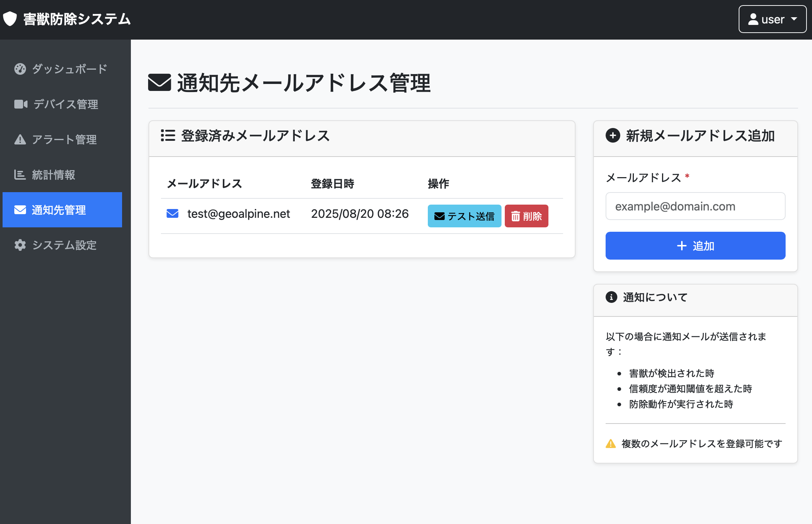The height and width of the screenshot is (524, 812).
Task: Select the test@geoalpine.net address text
Action: 239,213
